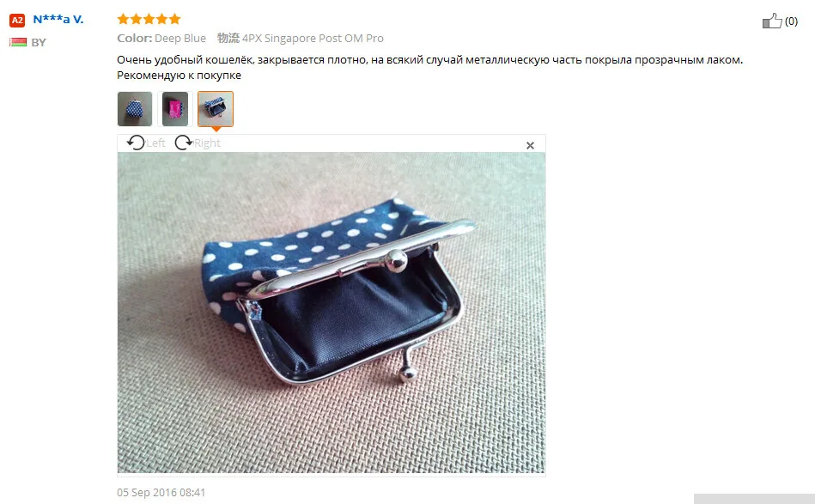Open the closed blue polka-dot purse thumbnail

[x=135, y=108]
